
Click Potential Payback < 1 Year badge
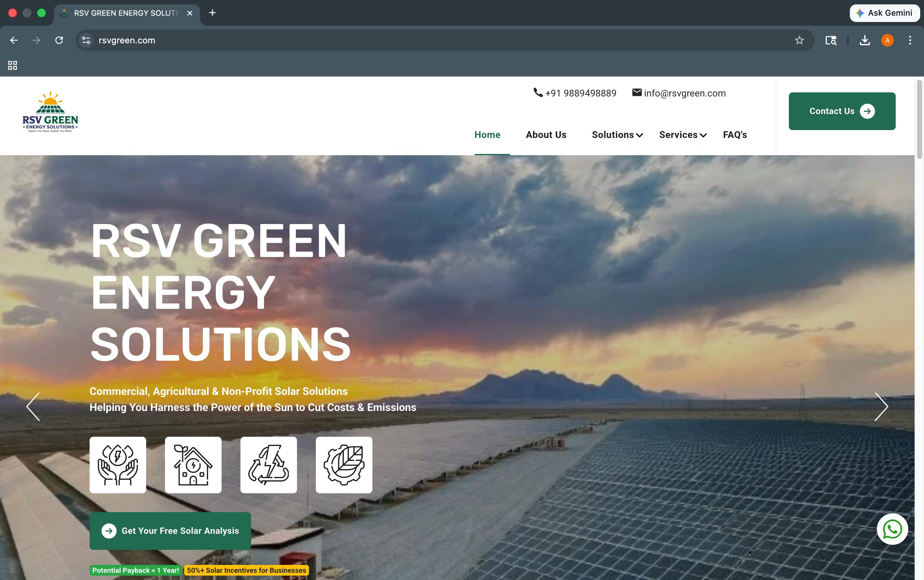click(136, 570)
